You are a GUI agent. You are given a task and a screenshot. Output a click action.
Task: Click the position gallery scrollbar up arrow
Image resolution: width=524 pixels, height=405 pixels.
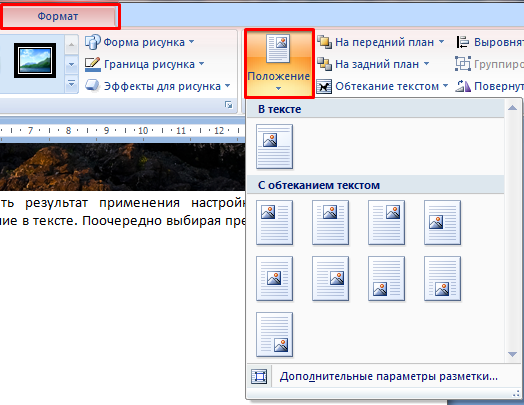[x=512, y=108]
